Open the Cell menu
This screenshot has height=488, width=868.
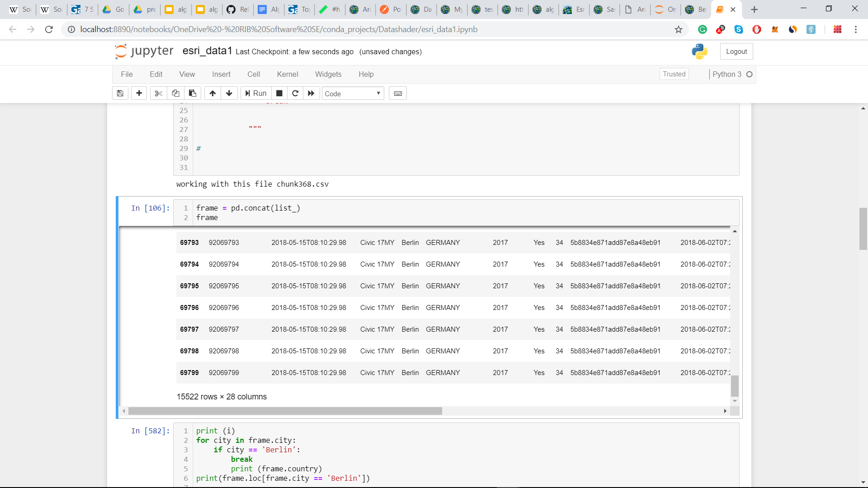click(254, 74)
